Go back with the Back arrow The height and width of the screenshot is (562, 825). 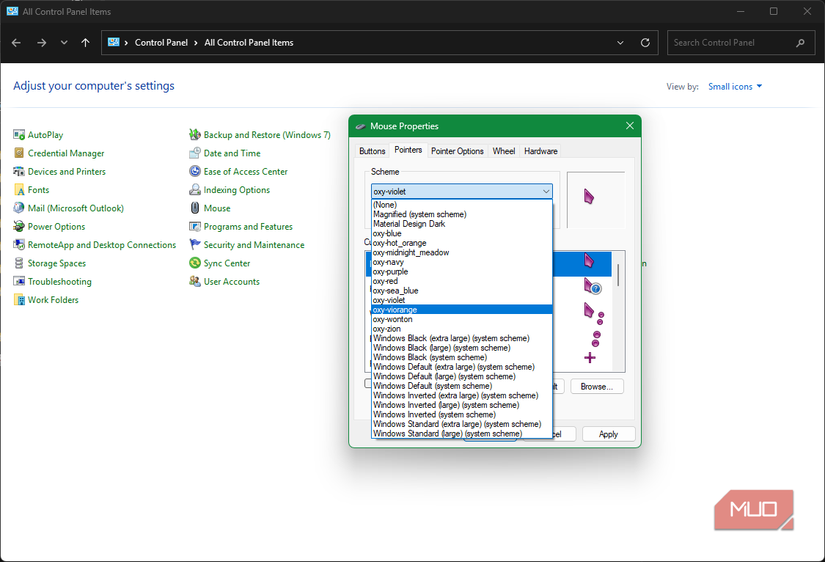16,43
